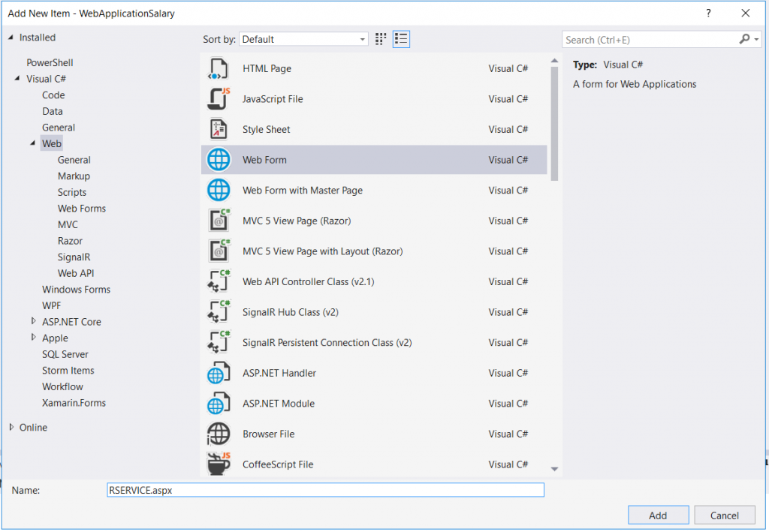Select the SignalR category
The height and width of the screenshot is (532, 769).
pos(74,257)
